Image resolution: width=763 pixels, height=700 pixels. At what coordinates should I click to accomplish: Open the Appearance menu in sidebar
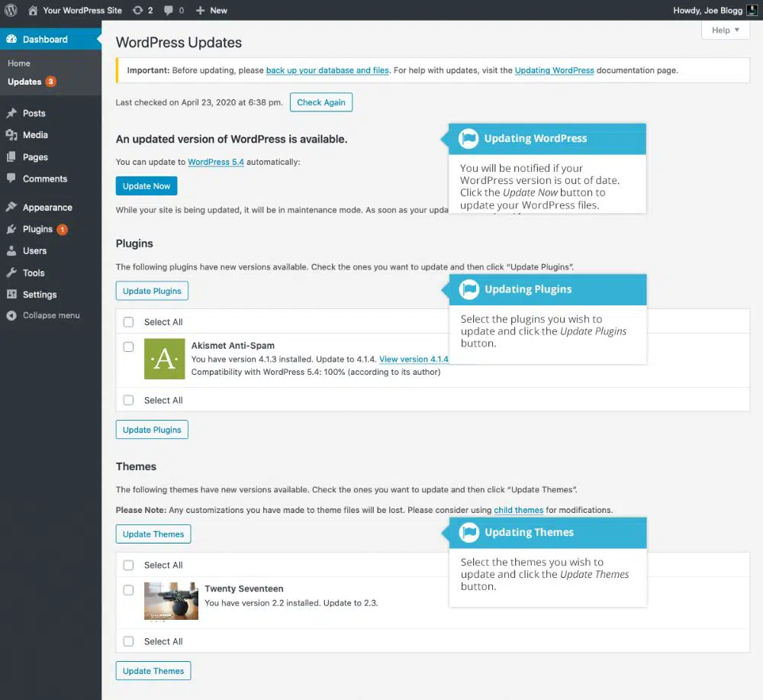point(47,208)
